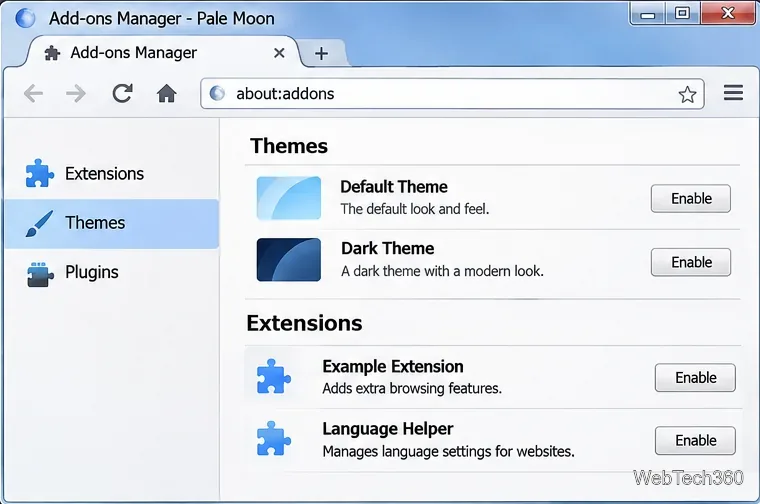
Task: Select the Add-ons Manager tab
Action: pyautogui.click(x=162, y=52)
